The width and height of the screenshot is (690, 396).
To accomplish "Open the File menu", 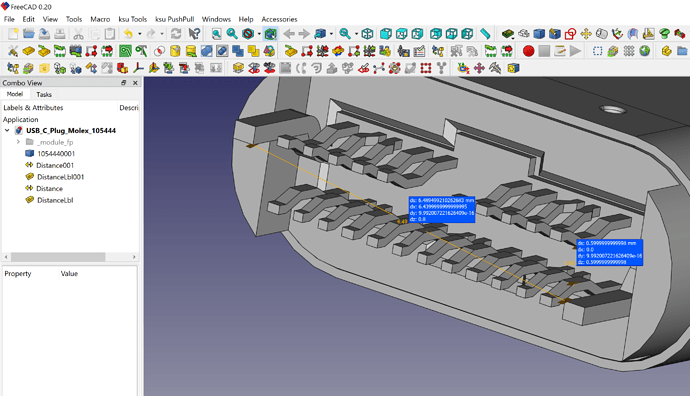I will click(9, 19).
